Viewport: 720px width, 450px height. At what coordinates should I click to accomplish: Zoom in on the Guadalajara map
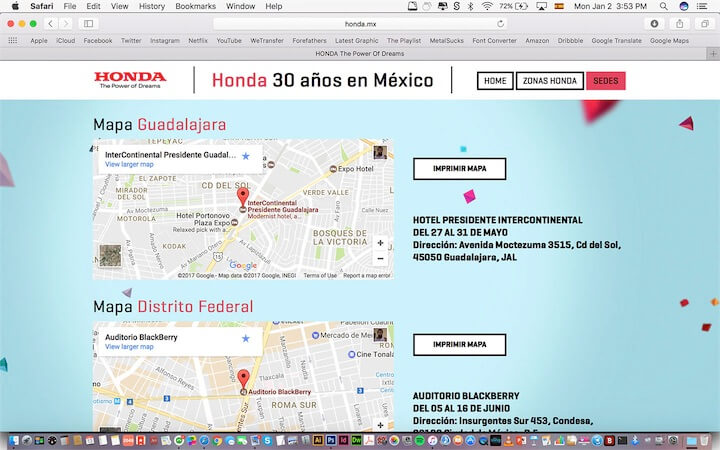coord(380,243)
